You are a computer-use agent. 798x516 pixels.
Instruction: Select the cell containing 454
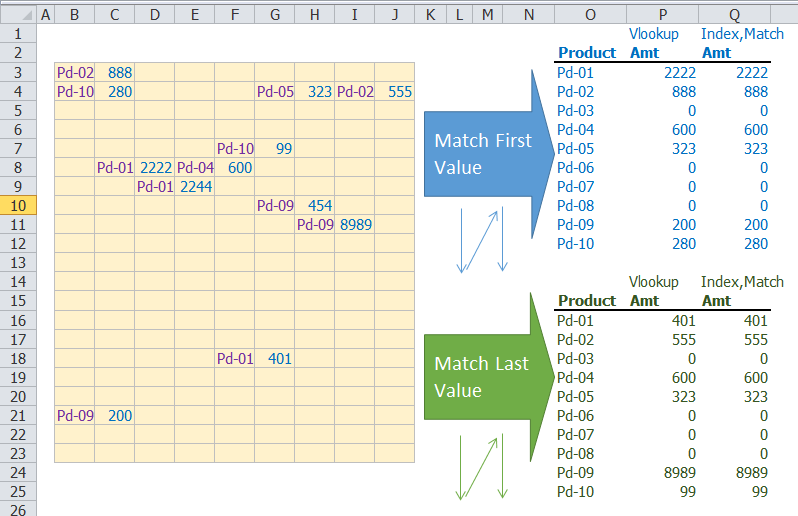(x=315, y=206)
